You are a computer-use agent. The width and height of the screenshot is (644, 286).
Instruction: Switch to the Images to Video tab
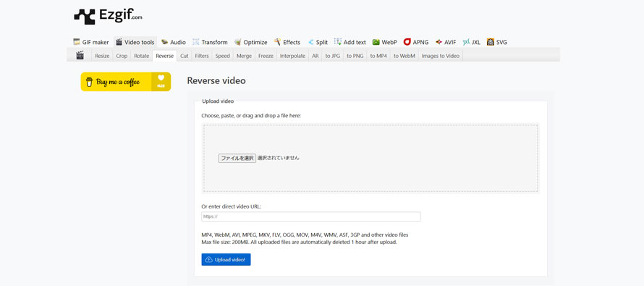tap(440, 56)
